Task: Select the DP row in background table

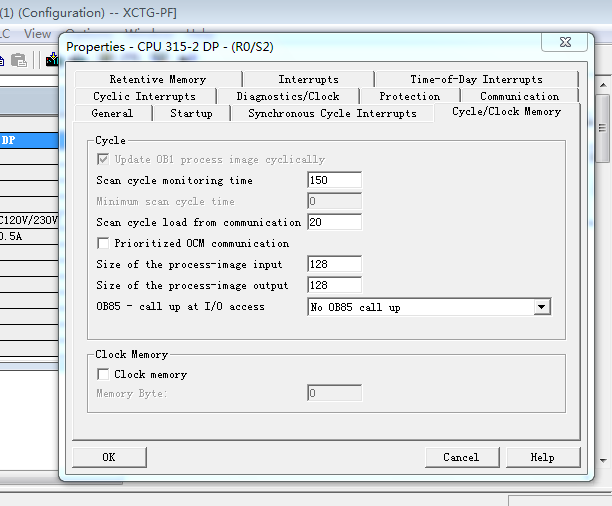Action: (x=29, y=140)
